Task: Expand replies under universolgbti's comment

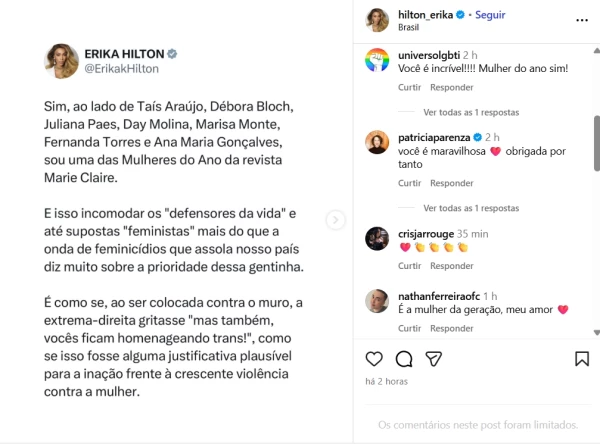Action: 471,112
